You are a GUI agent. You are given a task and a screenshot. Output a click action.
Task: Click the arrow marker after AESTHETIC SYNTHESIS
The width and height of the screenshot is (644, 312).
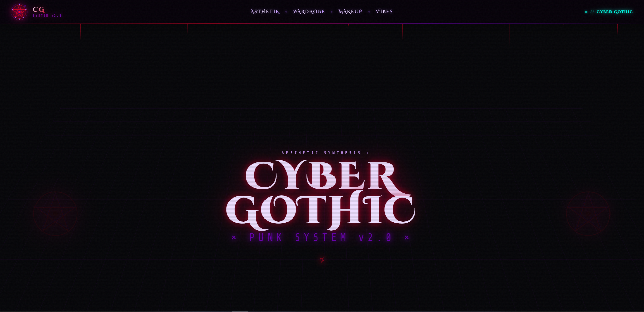click(368, 153)
